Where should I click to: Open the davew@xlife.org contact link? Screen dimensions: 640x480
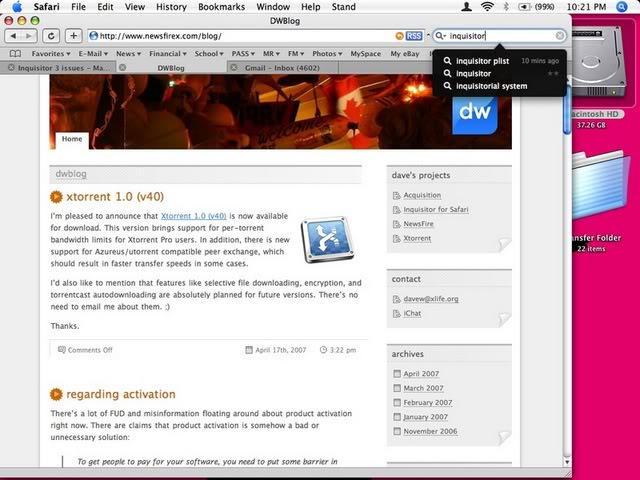(431, 299)
